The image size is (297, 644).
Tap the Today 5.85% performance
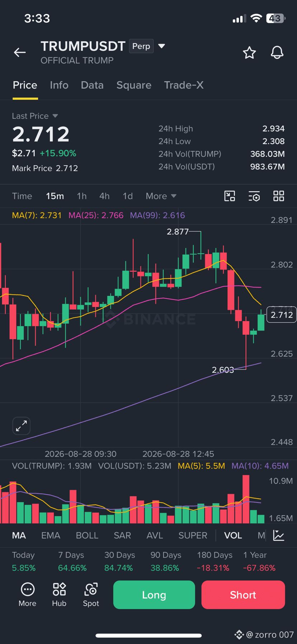24,561
